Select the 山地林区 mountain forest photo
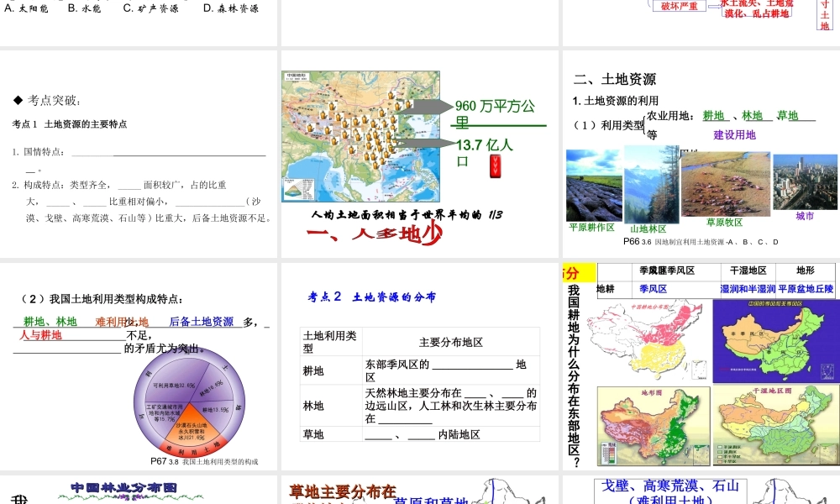Screen dimensions: 840x504 [652, 185]
